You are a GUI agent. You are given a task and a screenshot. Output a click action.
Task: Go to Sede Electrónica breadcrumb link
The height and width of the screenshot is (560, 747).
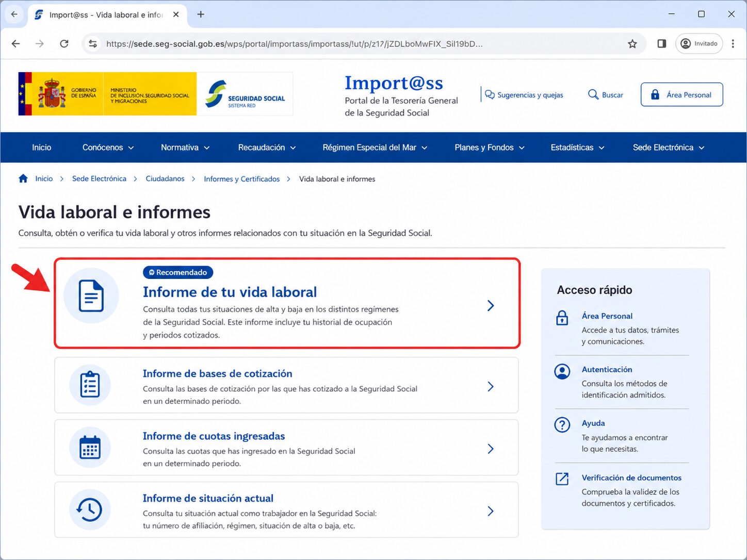coord(99,178)
